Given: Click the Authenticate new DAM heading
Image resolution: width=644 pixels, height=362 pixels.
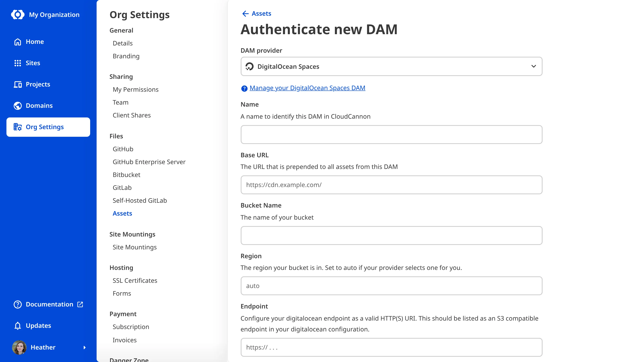Looking at the screenshot, I should (x=319, y=29).
